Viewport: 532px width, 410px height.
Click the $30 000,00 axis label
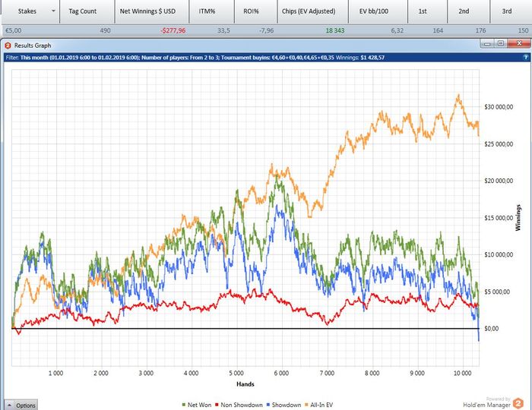click(499, 107)
